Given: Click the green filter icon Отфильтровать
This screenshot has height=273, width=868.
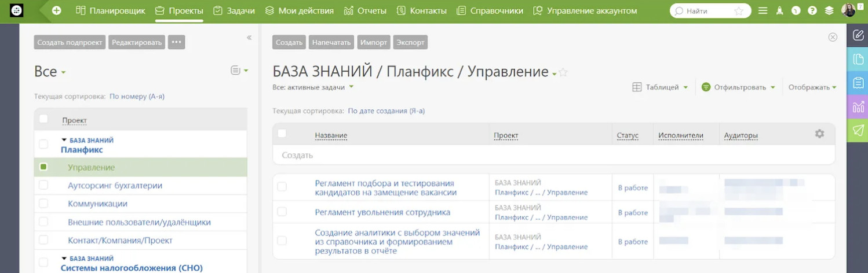Looking at the screenshot, I should click(x=706, y=87).
